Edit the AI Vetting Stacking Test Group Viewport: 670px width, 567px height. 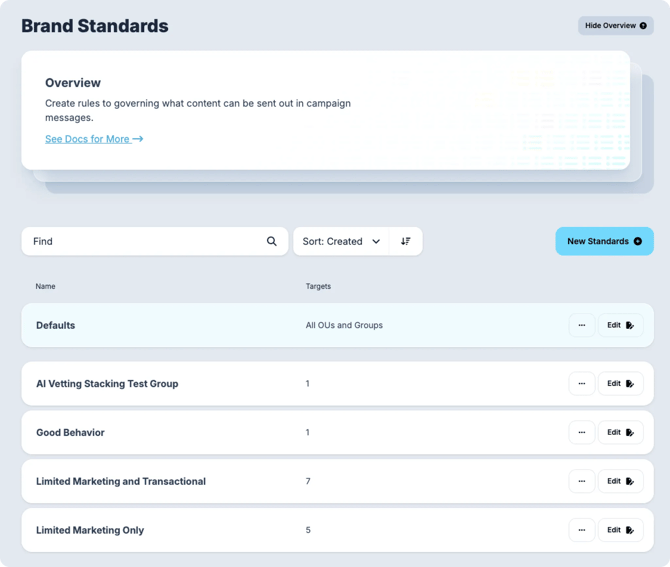tap(620, 383)
